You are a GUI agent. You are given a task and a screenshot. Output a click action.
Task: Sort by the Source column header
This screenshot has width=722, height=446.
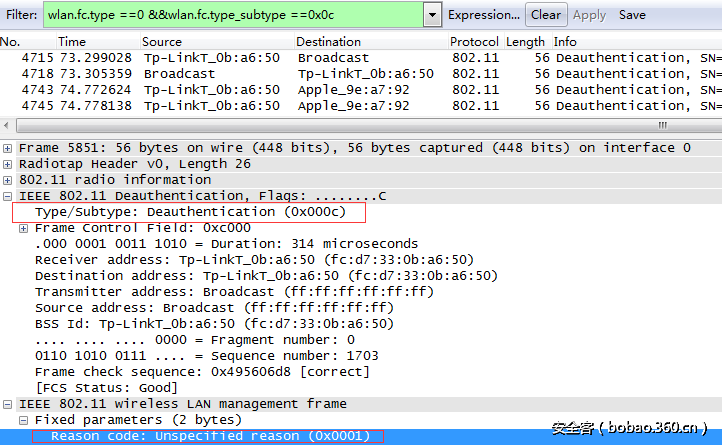pyautogui.click(x=162, y=42)
